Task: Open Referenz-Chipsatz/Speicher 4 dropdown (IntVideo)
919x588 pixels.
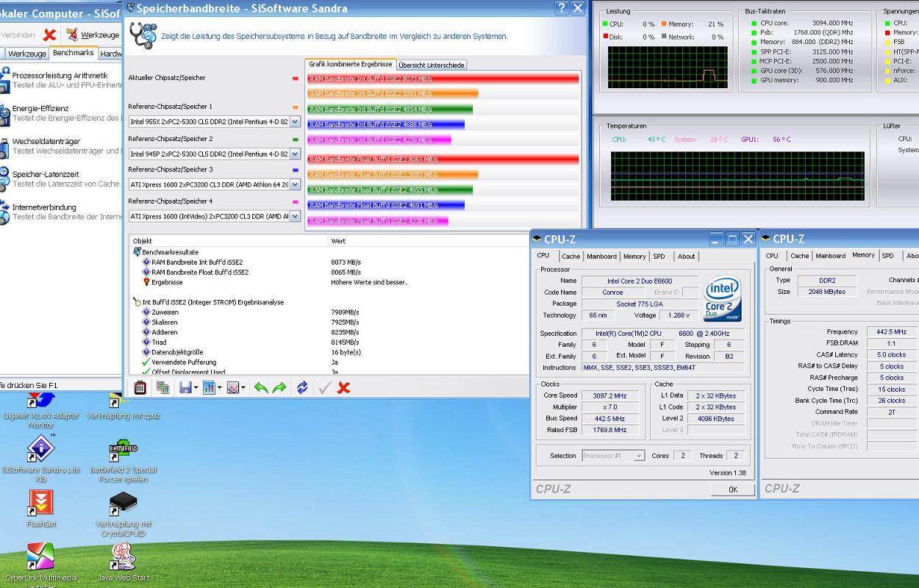Action: pos(295,216)
